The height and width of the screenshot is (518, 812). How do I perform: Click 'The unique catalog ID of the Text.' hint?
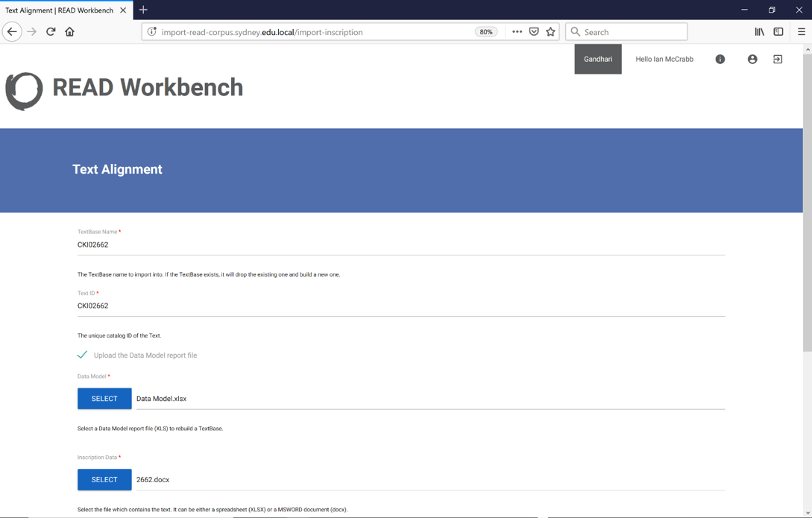[119, 335]
